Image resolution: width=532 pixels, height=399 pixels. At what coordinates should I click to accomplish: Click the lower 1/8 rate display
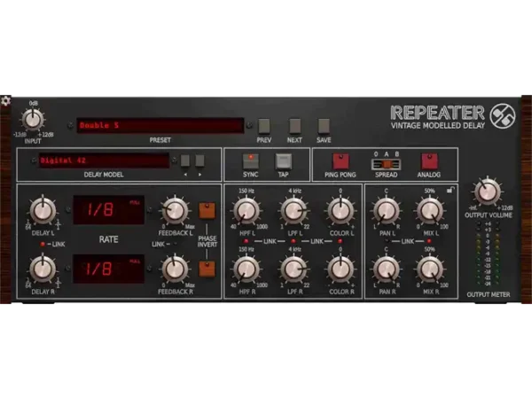pyautogui.click(x=109, y=269)
